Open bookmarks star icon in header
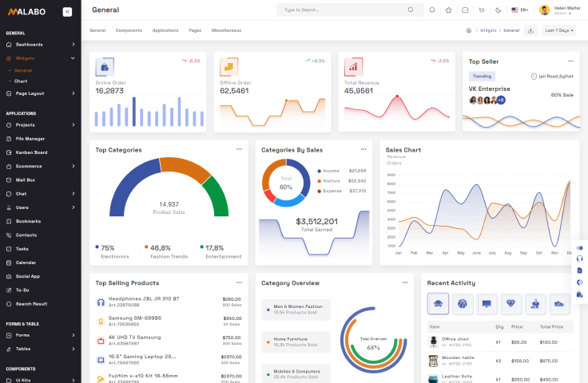588x383 pixels. coord(448,10)
